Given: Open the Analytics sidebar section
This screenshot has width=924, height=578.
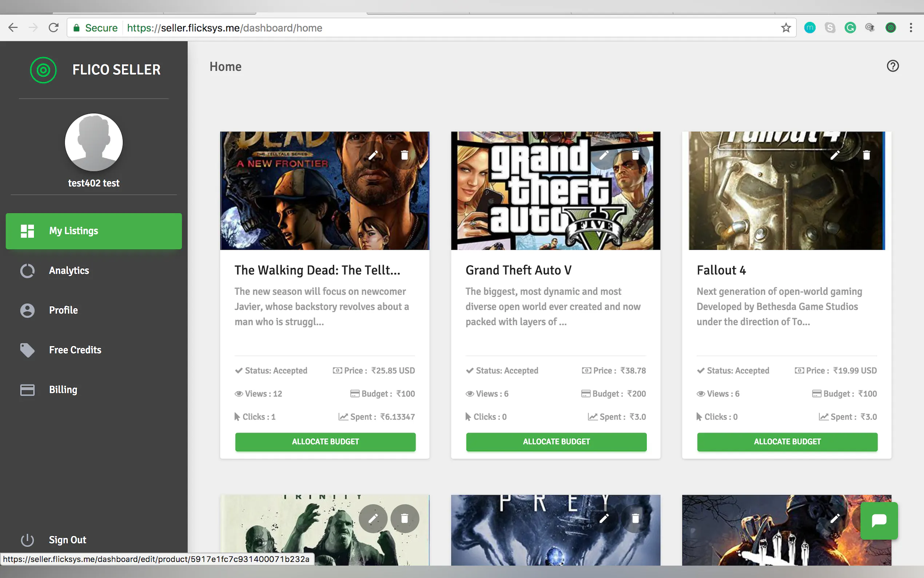Looking at the screenshot, I should (x=69, y=271).
